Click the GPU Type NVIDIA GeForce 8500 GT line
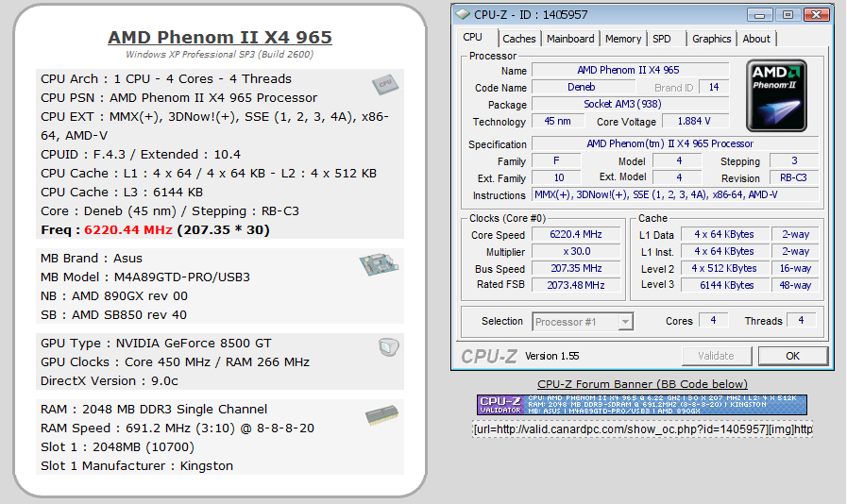The height and width of the screenshot is (504, 847). point(156,343)
